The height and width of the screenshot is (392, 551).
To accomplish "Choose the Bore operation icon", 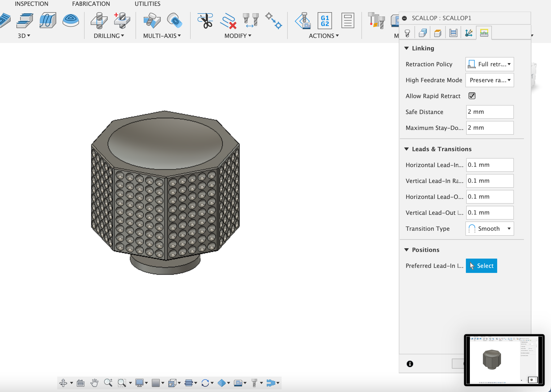I will pyautogui.click(x=122, y=20).
